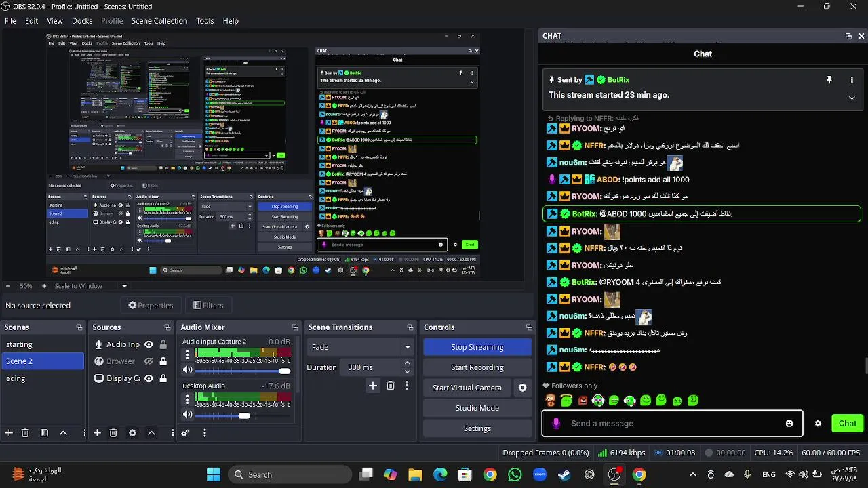Open the Tools menu
This screenshot has width=868, height=488.
[205, 21]
